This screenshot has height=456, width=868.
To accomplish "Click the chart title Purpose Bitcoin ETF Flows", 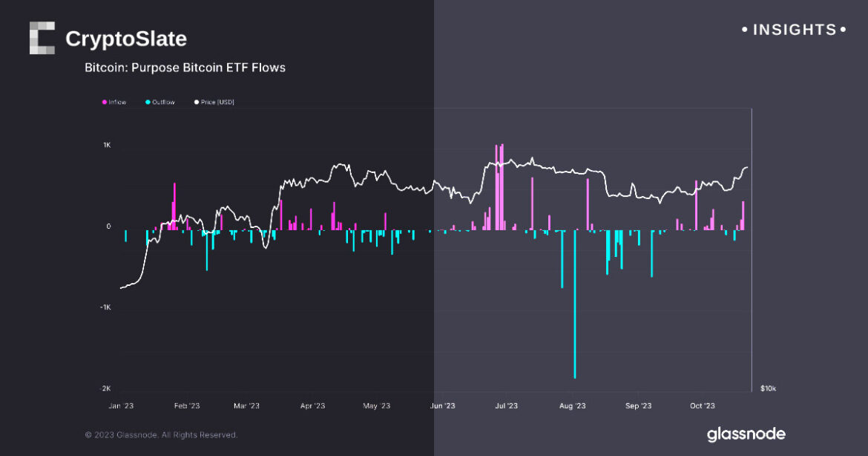I will pos(185,68).
